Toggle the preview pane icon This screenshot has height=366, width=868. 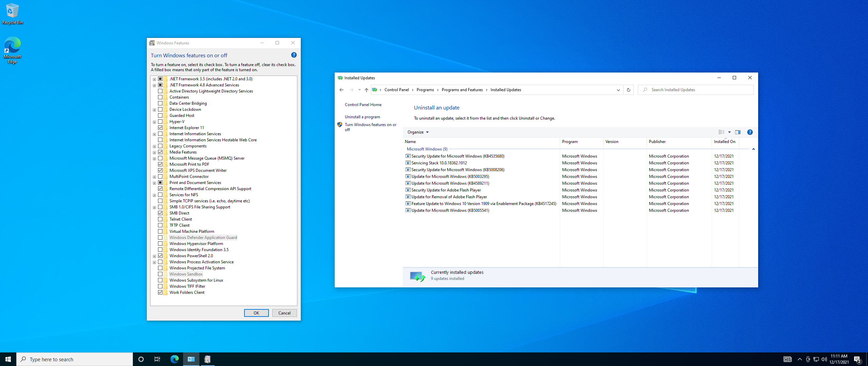737,132
